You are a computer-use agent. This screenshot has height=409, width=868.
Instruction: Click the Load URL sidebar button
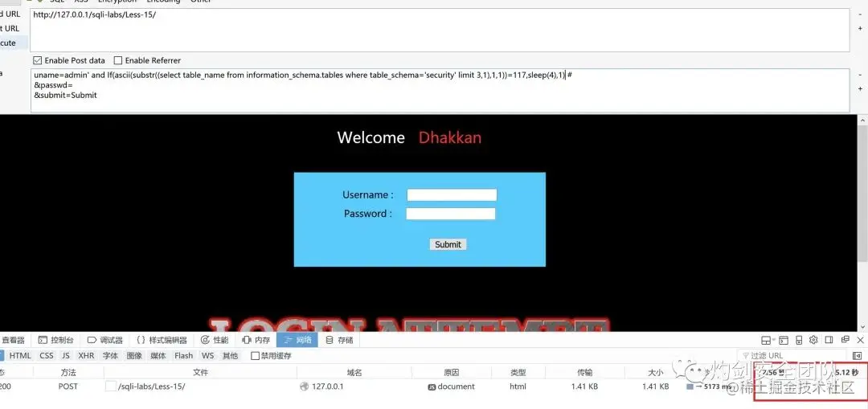(10, 14)
